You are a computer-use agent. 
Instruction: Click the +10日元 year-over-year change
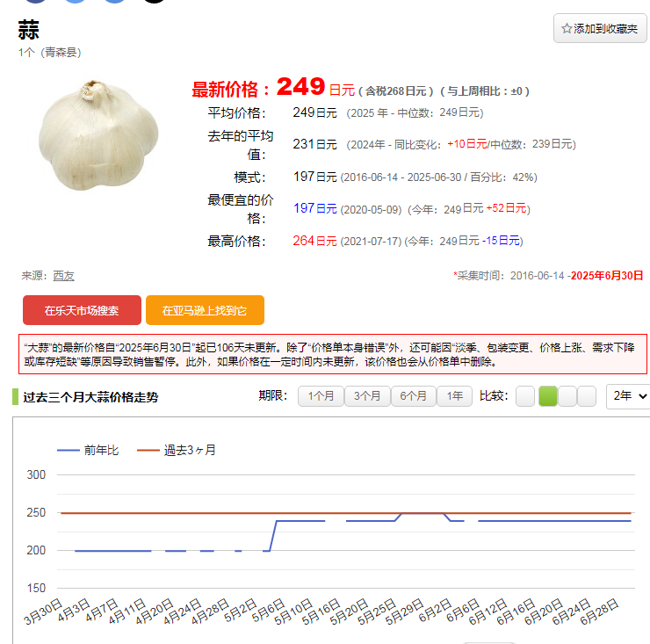[x=466, y=144]
